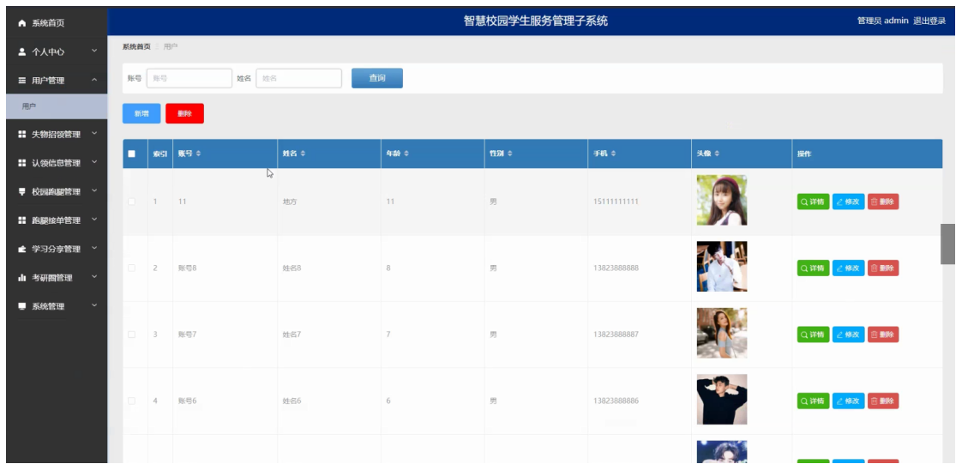Click the trophy icon beside 校园跑腿管理
This screenshot has height=476, width=980.
22,192
